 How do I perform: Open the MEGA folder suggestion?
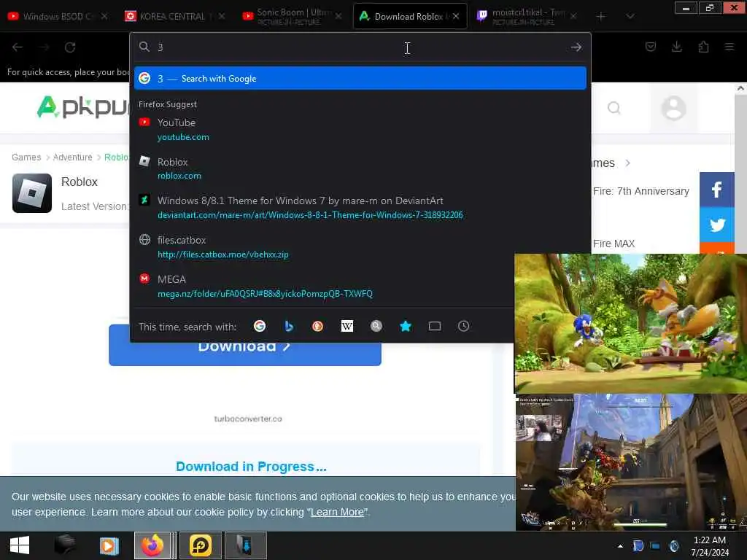[x=360, y=286]
